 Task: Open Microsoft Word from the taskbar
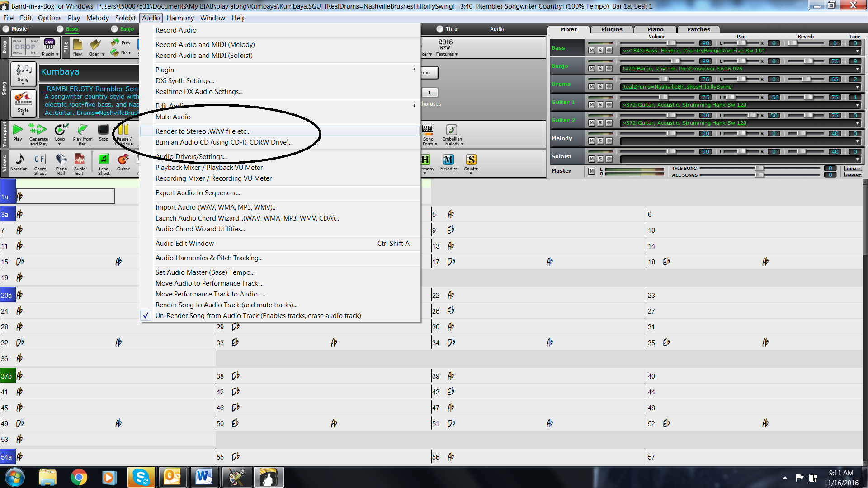(203, 477)
